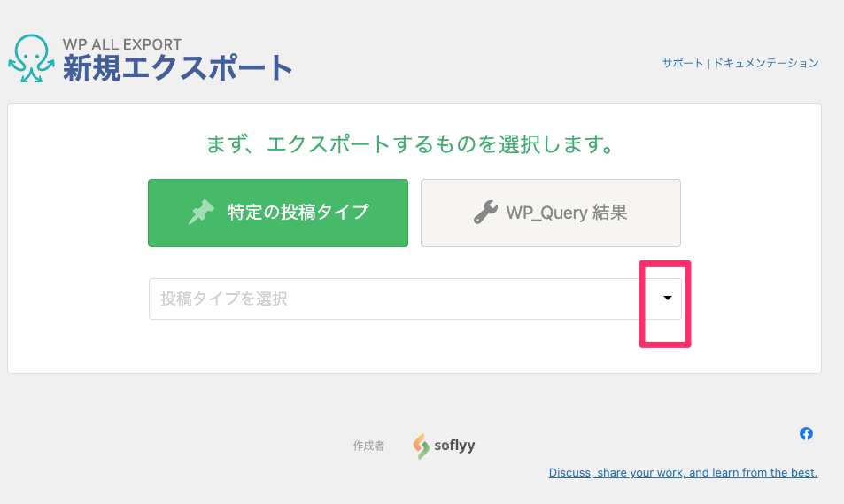Click the まず、エクスポートするものを選択します text
This screenshot has height=504, width=844.
(x=411, y=144)
